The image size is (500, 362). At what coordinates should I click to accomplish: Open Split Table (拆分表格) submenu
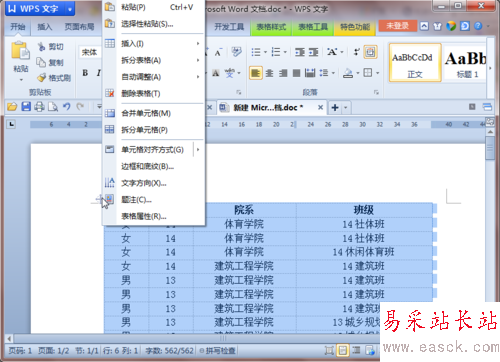[153, 60]
